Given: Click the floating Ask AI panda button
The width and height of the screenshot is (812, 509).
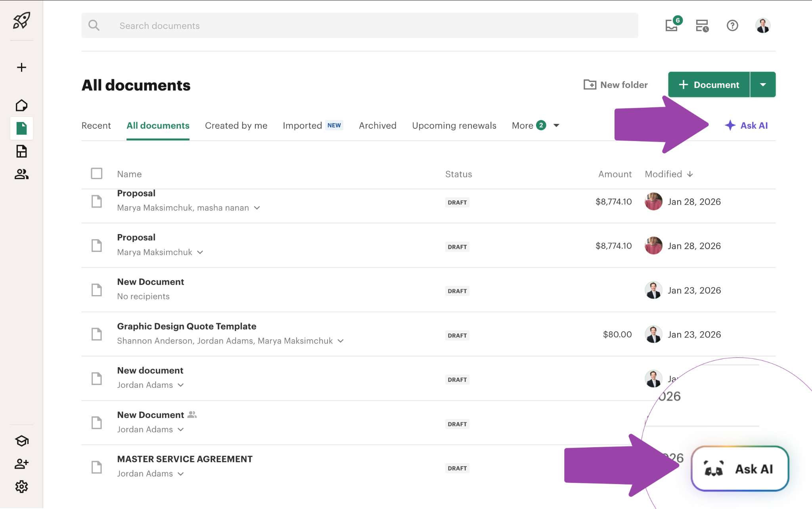Looking at the screenshot, I should [740, 469].
